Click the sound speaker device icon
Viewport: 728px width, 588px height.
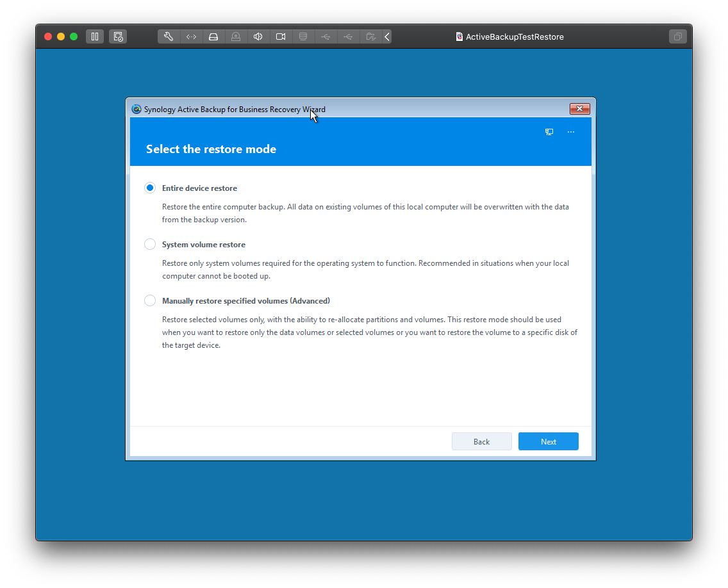tap(258, 37)
